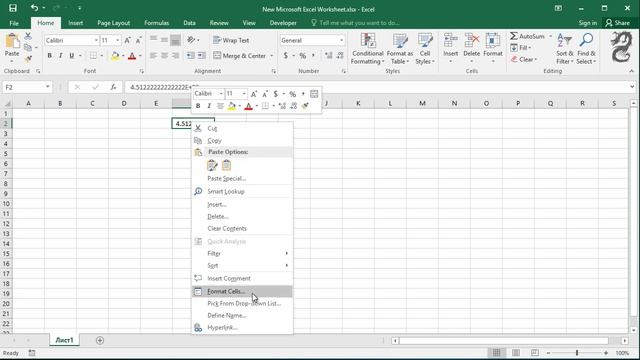
Task: Click the Share button
Action: coord(618,23)
